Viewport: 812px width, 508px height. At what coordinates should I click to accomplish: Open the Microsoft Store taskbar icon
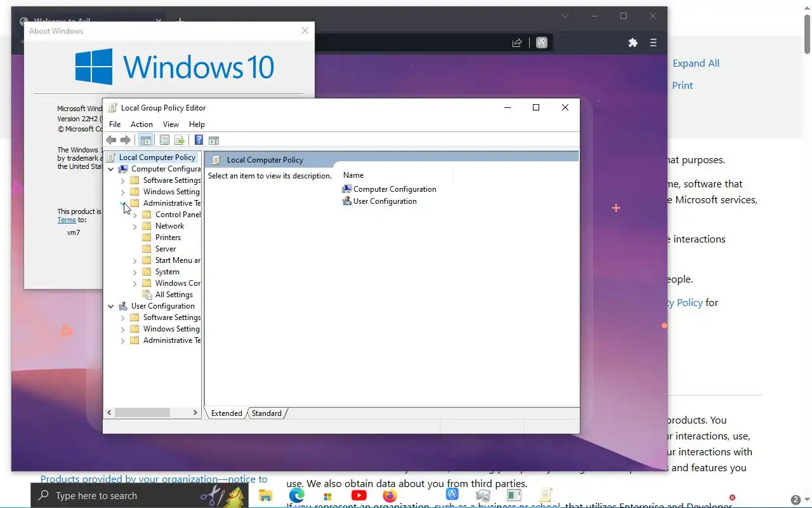(327, 496)
